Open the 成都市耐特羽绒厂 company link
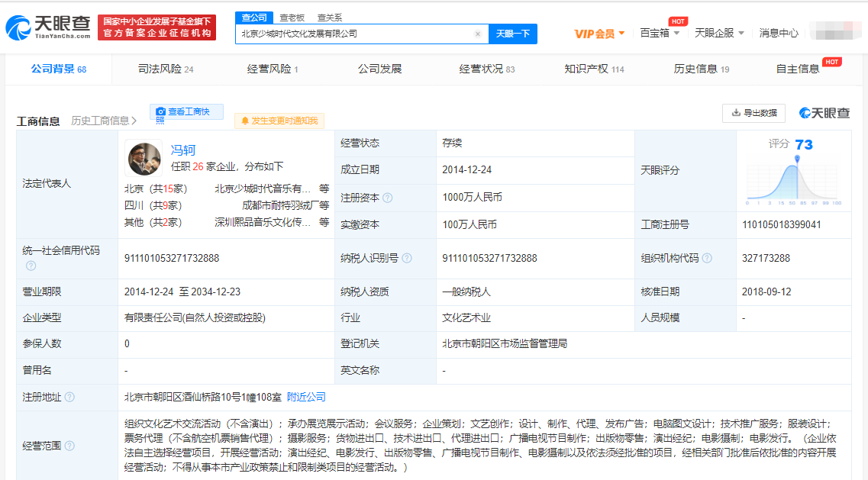The height and width of the screenshot is (480, 868). pos(279,205)
